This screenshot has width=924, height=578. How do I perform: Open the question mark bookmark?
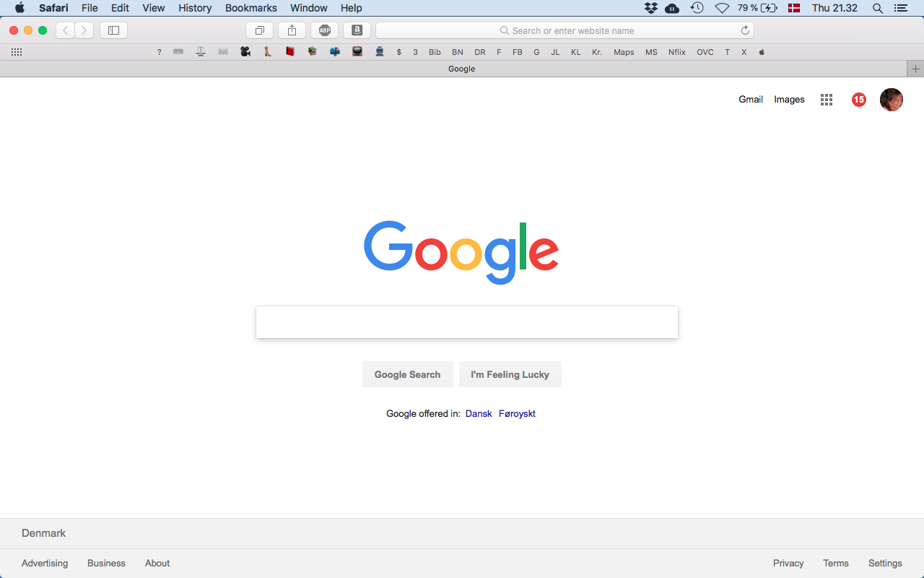point(159,52)
